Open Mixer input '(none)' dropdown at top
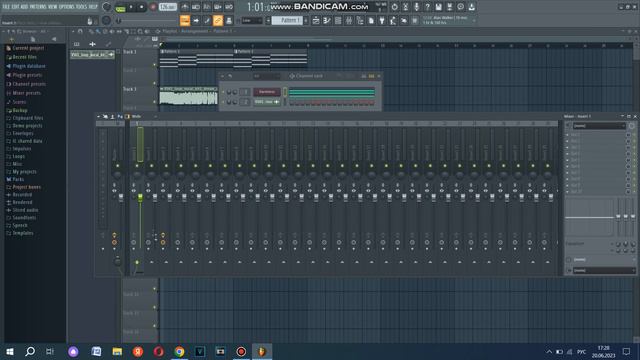 [599, 126]
